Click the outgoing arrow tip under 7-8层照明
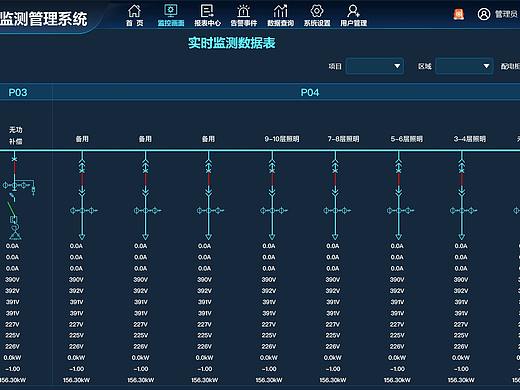 tap(335, 237)
